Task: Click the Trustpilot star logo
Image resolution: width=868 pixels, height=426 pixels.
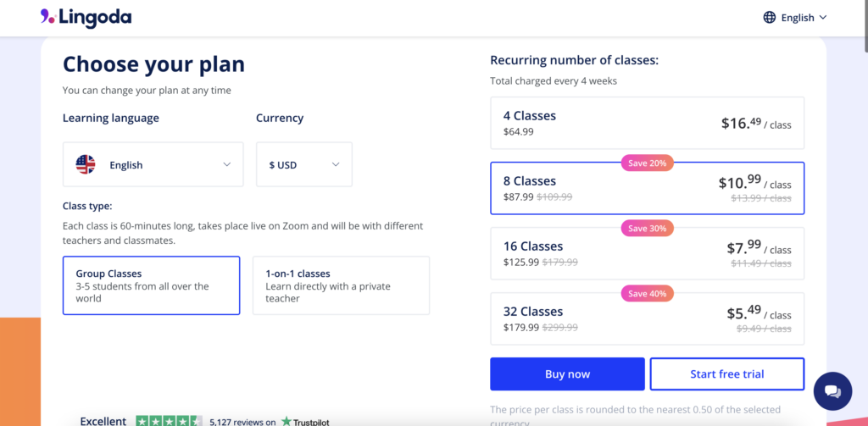Action: tap(287, 421)
